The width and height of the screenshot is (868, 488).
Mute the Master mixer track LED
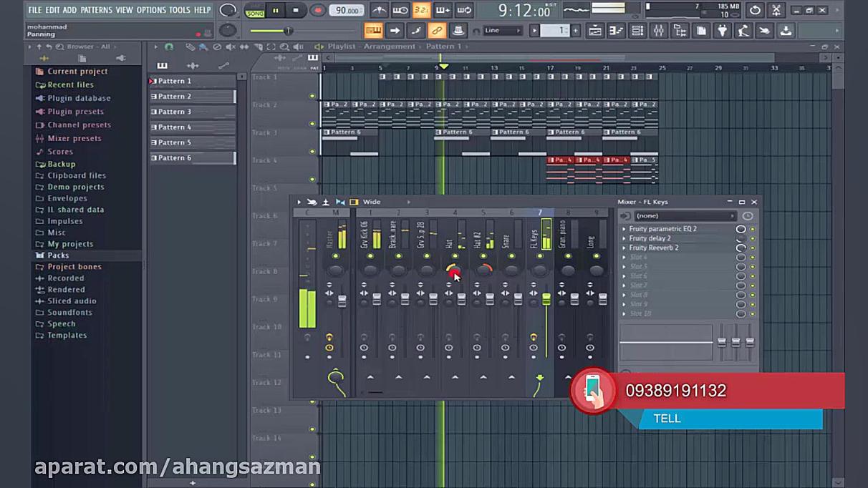coord(335,256)
